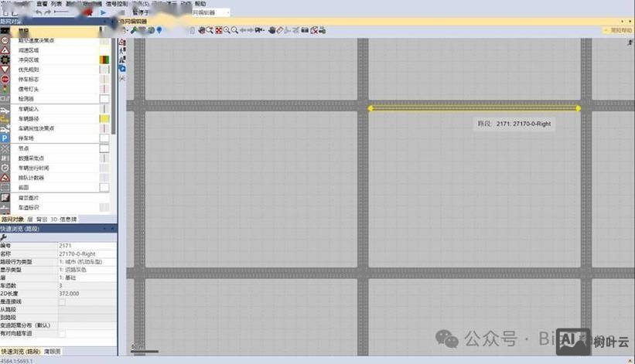Screen dimensions: 635x364
Task: Close the 快速浏览 (路段) panel
Action: click(113, 229)
